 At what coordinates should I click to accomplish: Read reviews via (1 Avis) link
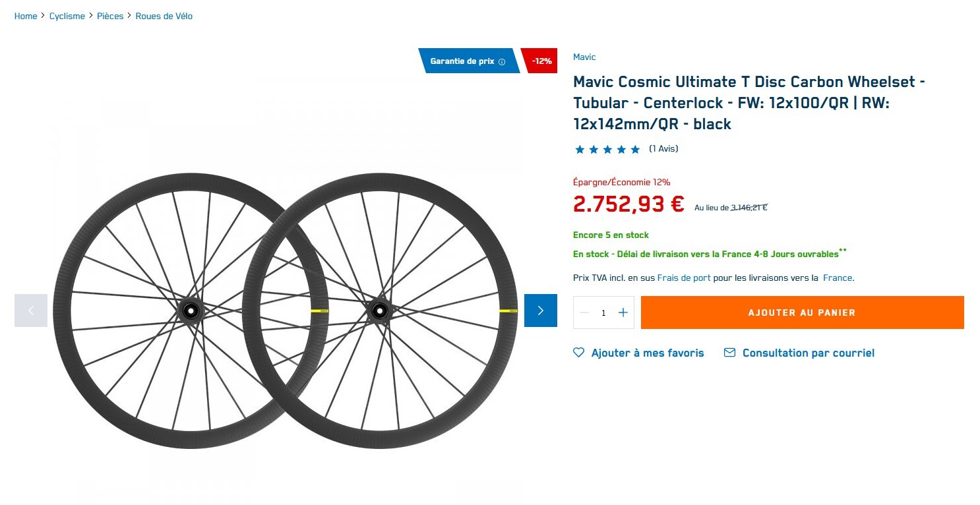pos(663,149)
